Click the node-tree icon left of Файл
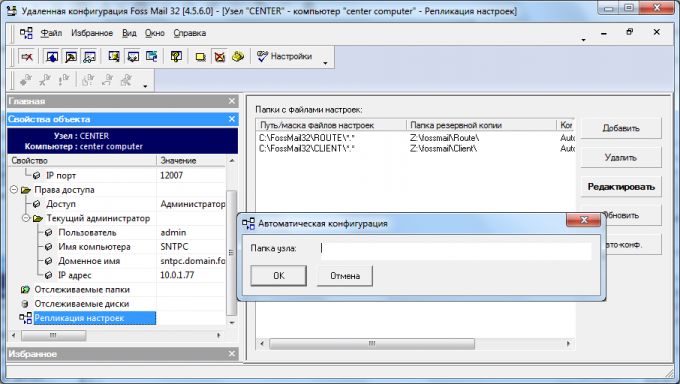This screenshot has height=384, width=680. pyautogui.click(x=26, y=33)
